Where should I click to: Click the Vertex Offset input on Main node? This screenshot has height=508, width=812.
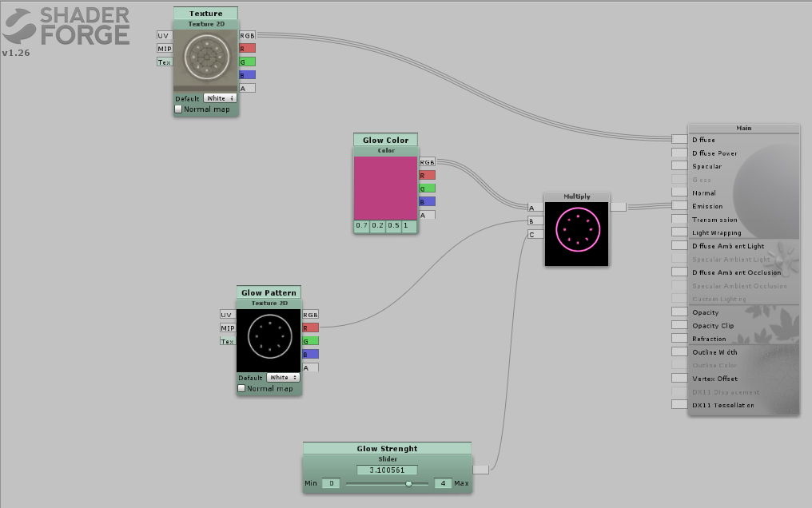[679, 378]
